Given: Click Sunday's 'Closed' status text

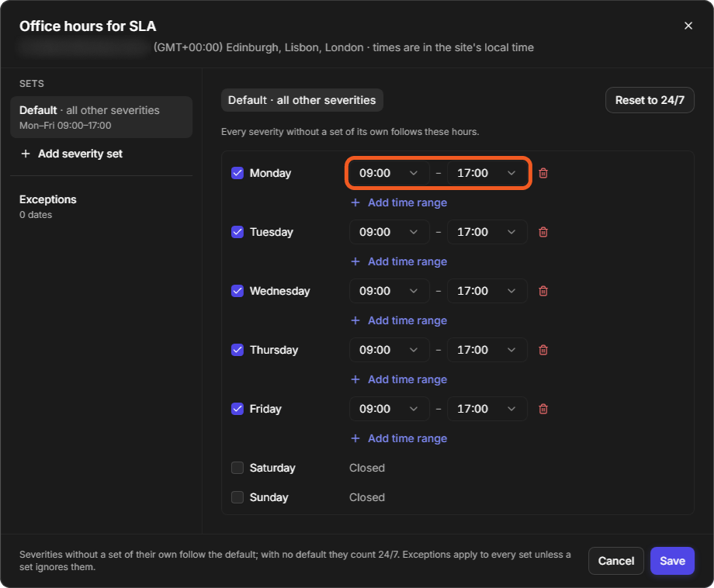Looking at the screenshot, I should point(367,497).
